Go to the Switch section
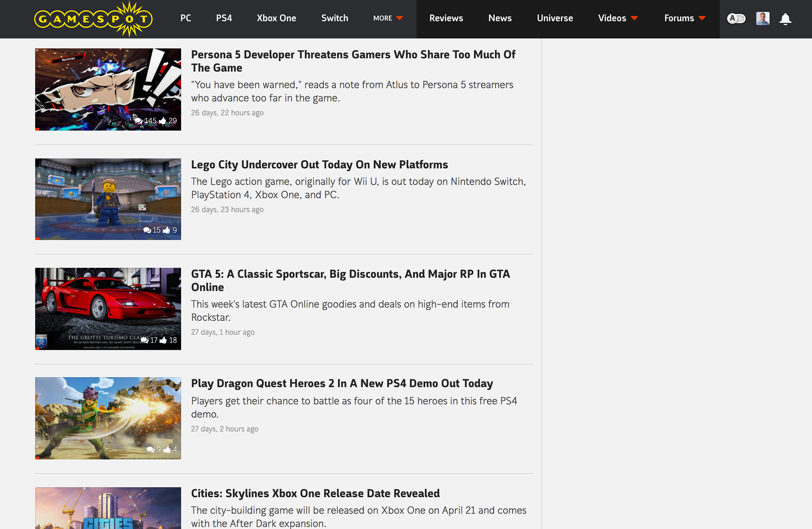The width and height of the screenshot is (812, 529). click(x=335, y=18)
